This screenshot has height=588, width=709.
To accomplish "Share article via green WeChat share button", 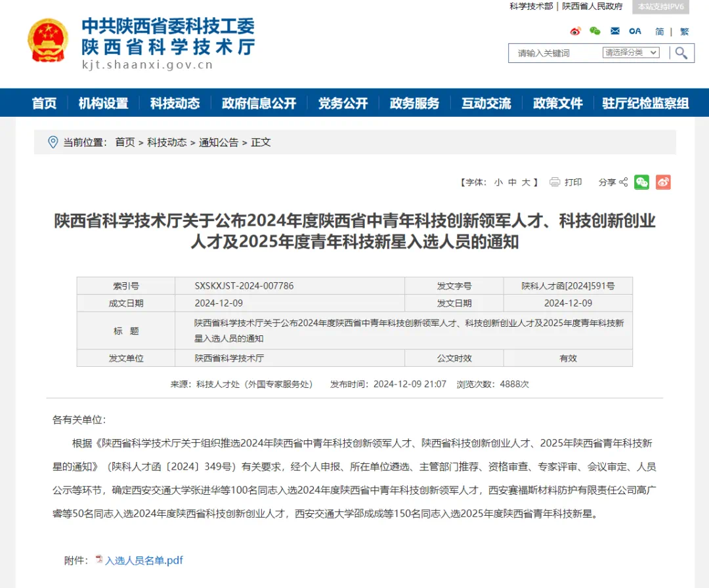I will [641, 182].
